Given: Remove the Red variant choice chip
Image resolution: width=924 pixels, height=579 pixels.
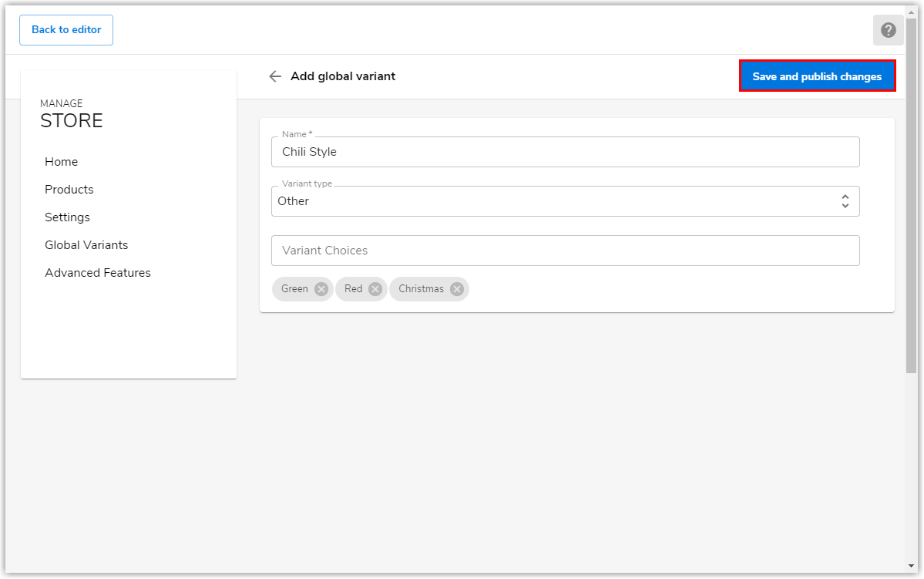Looking at the screenshot, I should click(375, 289).
